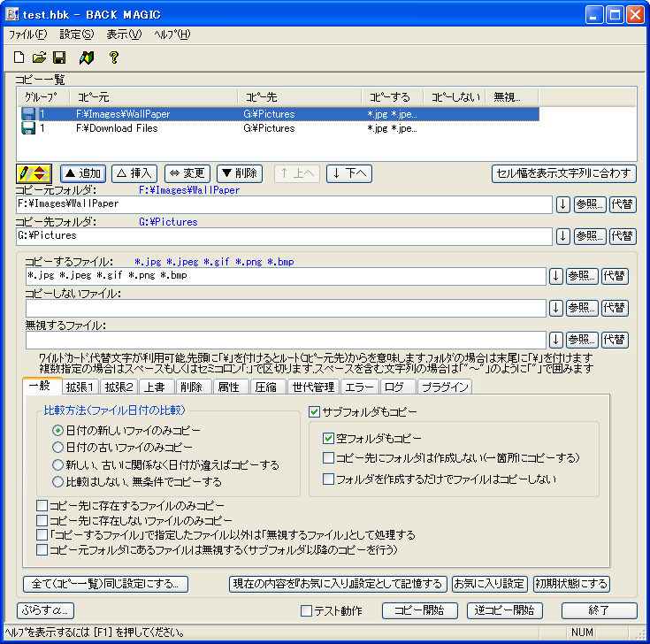Click コピー開始 button
Image resolution: width=650 pixels, height=644 pixels.
pos(419,610)
